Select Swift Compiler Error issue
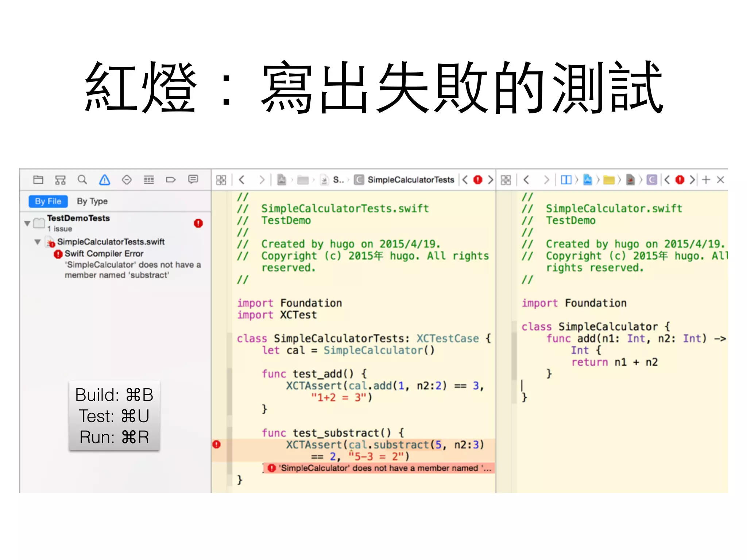Viewport: 747px width, 560px height. [x=104, y=253]
